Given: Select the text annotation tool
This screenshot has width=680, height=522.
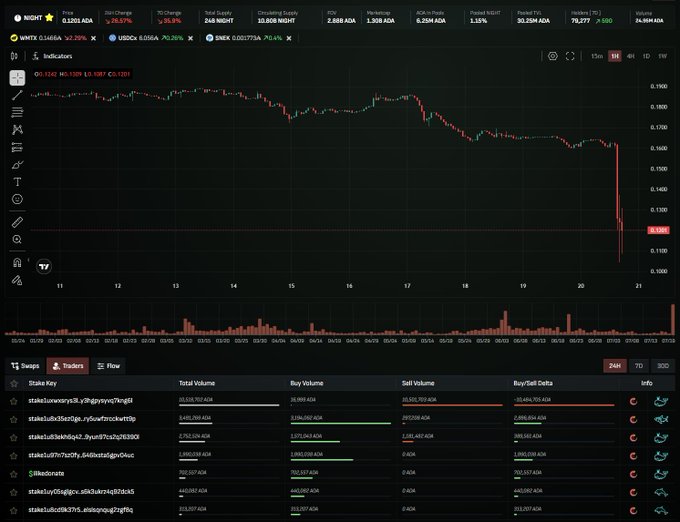Looking at the screenshot, I should point(17,182).
